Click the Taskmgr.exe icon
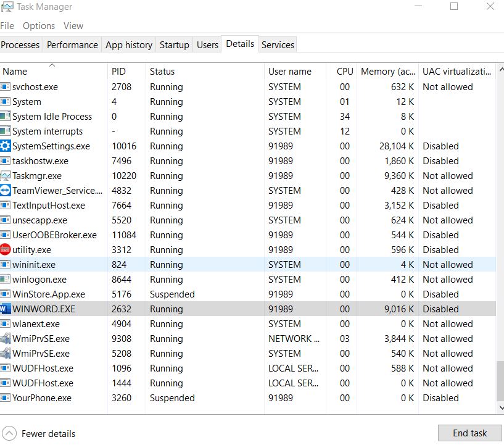The width and height of the screenshot is (504, 445). tap(5, 175)
